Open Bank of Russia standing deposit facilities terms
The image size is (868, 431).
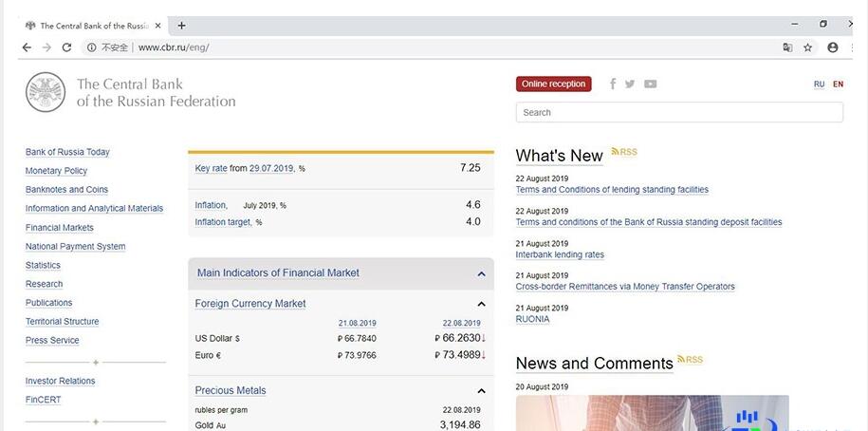coord(649,222)
